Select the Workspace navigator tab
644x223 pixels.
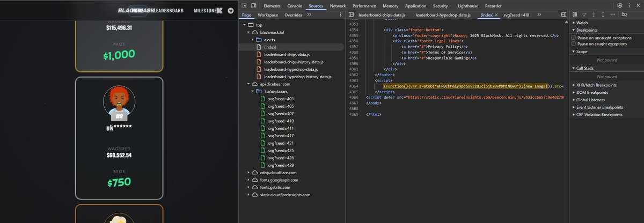268,15
